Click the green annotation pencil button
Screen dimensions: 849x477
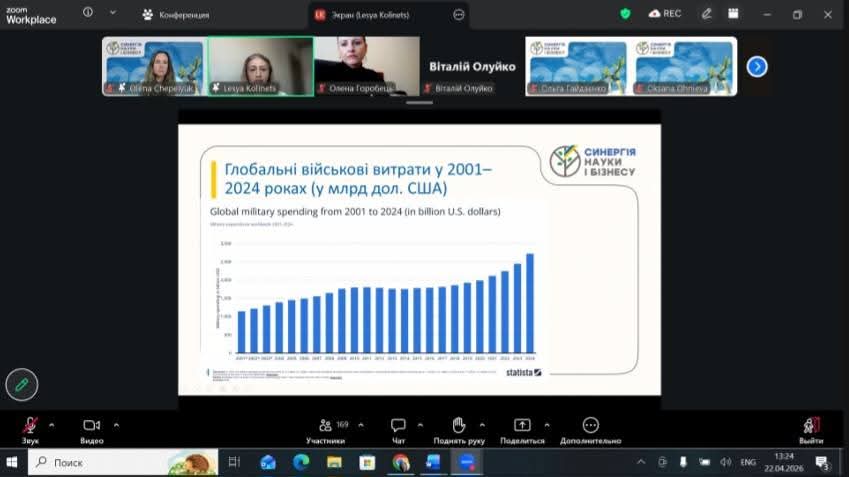21,384
